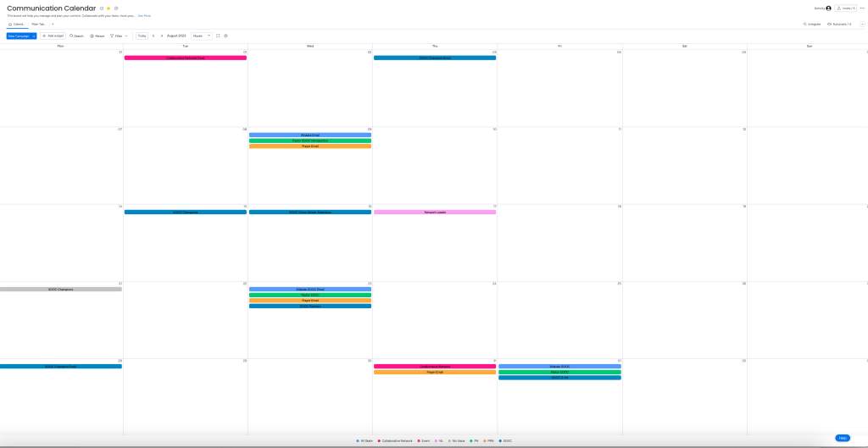Switch to the Calendar tab
This screenshot has height=448, width=868.
16,24
